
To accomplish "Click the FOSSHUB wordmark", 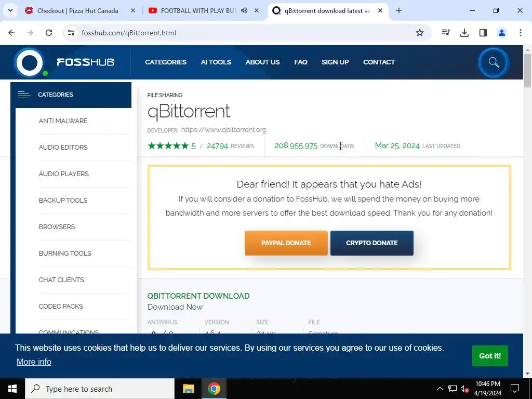I will [x=86, y=62].
